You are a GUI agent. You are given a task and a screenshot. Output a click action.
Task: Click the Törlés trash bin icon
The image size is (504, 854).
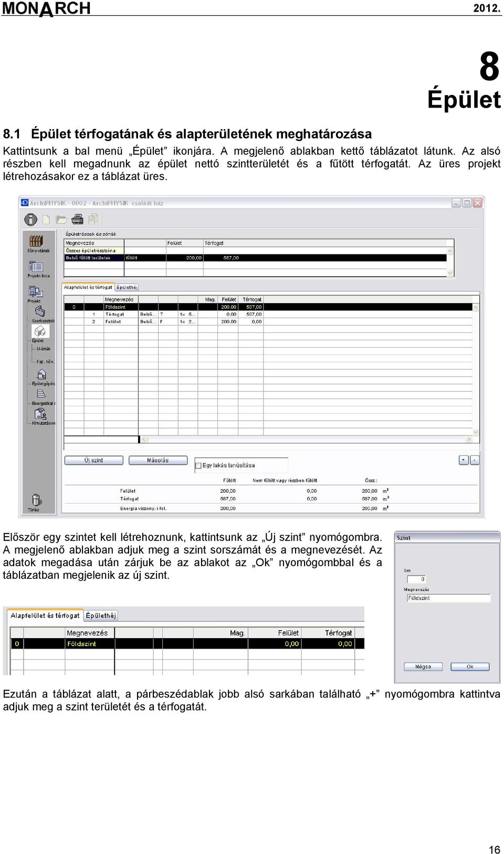click(36, 499)
